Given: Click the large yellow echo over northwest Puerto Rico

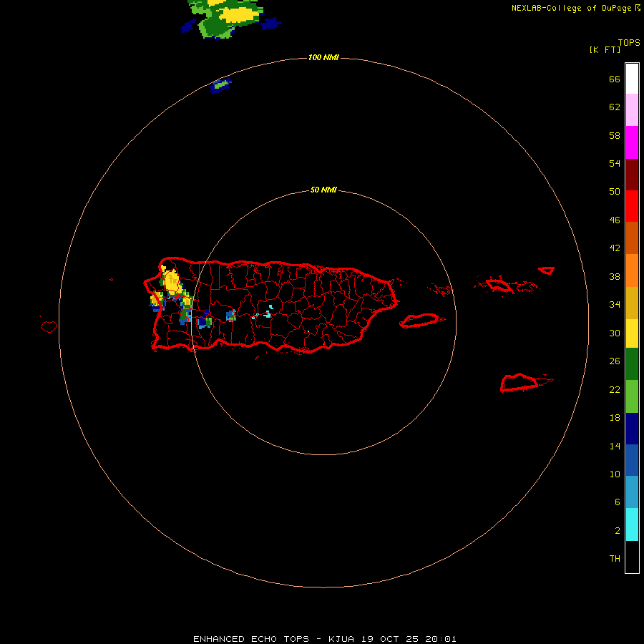Looking at the screenshot, I should 172,281.
